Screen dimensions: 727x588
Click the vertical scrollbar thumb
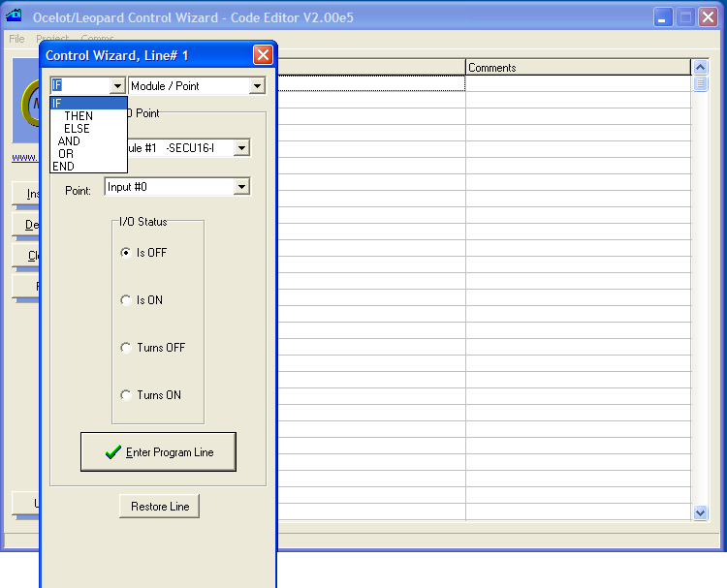tap(700, 84)
